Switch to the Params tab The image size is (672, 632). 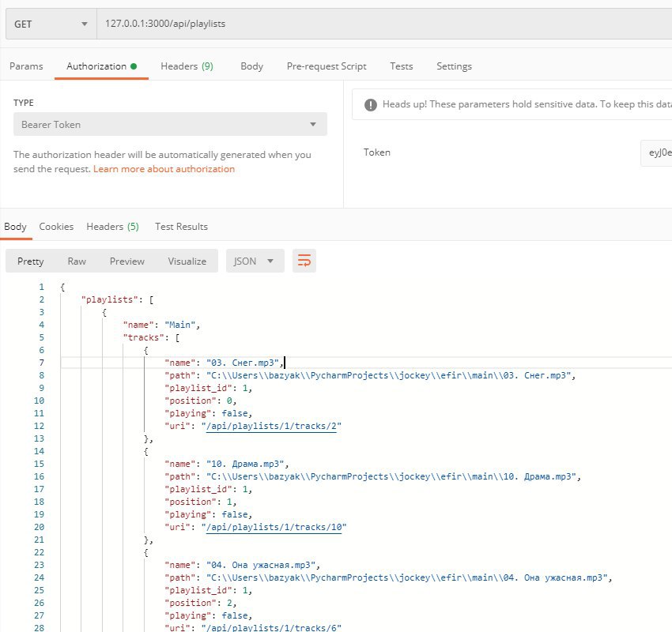26,66
